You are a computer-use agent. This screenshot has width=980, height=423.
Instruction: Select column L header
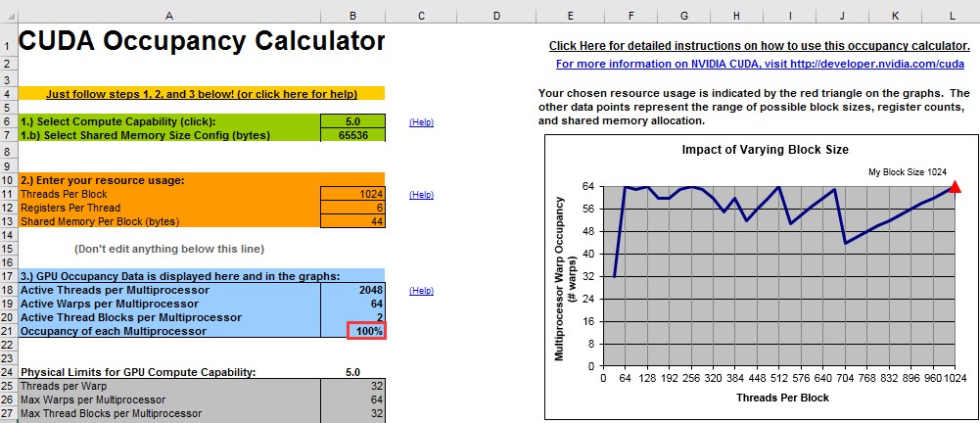(952, 16)
